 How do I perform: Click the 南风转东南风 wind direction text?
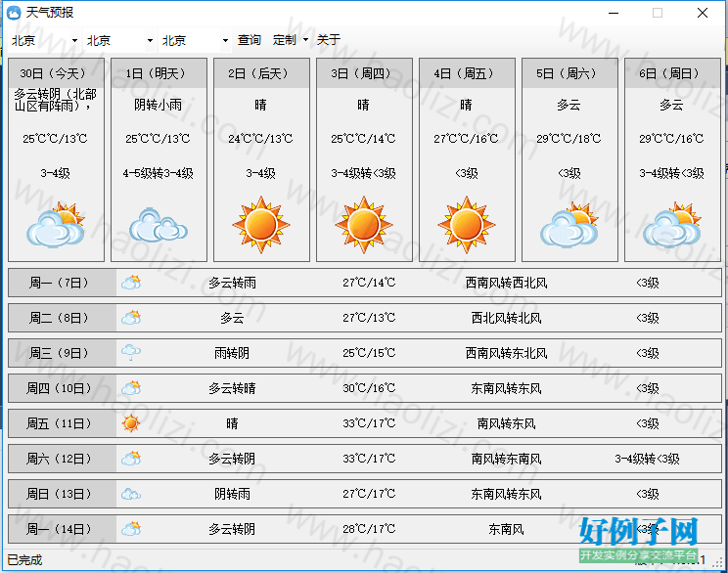click(506, 459)
